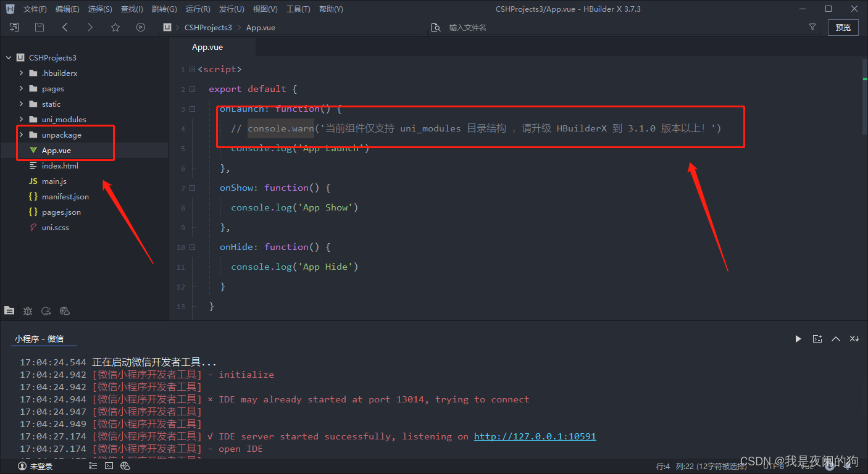Fold the onLaunch function at line 3

tap(192, 109)
